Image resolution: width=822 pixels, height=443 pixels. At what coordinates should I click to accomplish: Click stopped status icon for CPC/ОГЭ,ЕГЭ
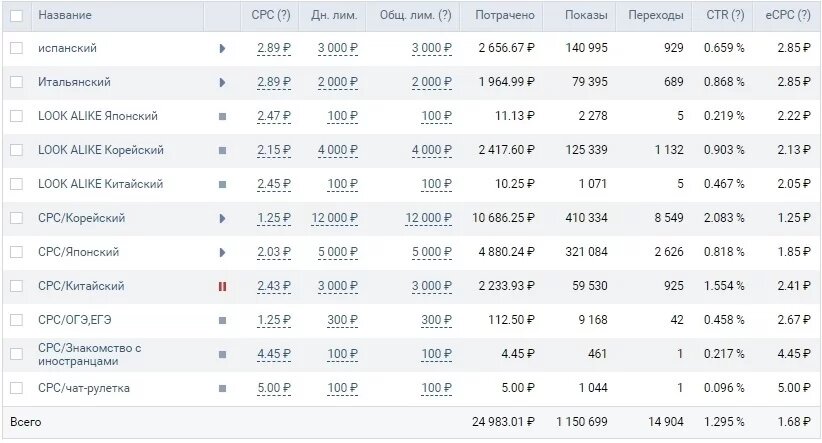(222, 320)
